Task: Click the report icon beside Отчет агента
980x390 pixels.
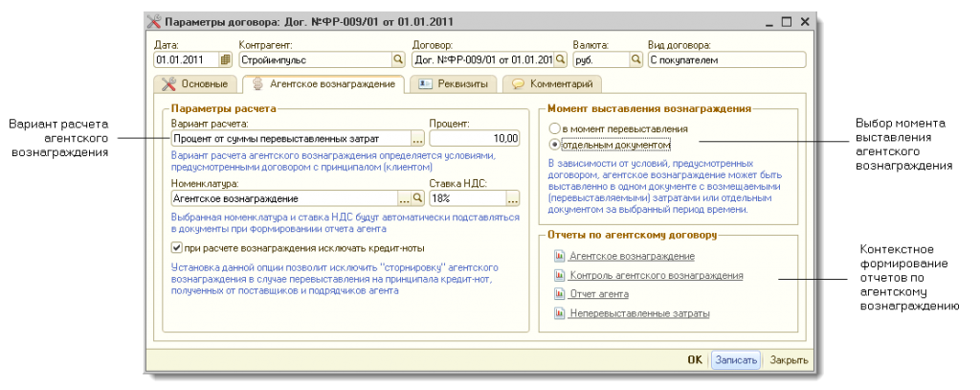Action: click(x=559, y=294)
